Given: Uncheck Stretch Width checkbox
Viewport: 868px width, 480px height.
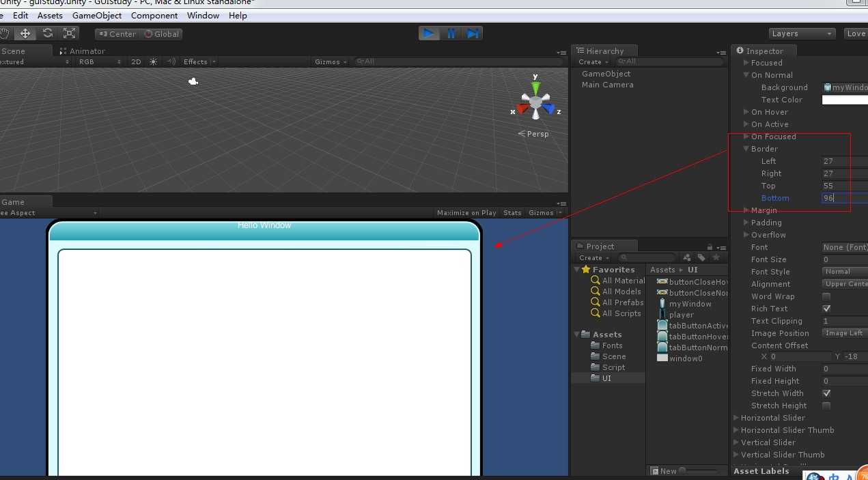Looking at the screenshot, I should [x=826, y=393].
